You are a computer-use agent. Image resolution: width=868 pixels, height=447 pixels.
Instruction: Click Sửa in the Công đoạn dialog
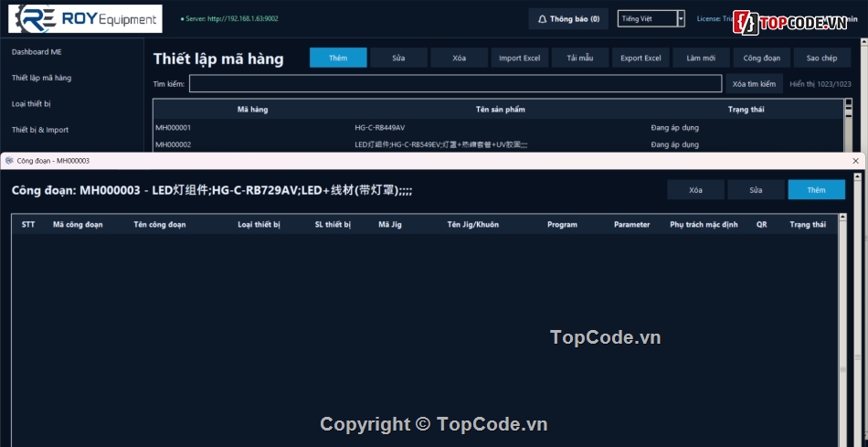click(x=756, y=189)
